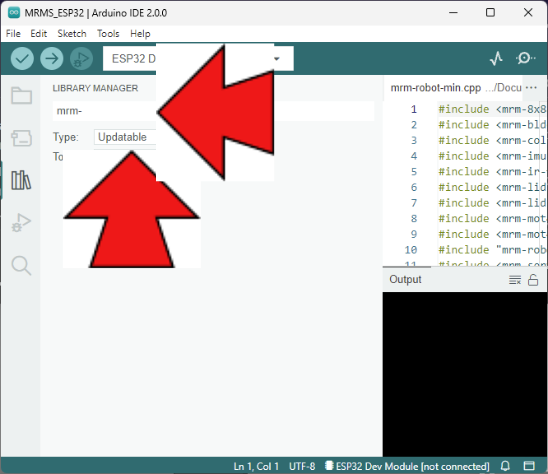Image resolution: width=548 pixels, height=474 pixels.
Task: Open the Type Updatable dropdown
Action: click(x=125, y=137)
